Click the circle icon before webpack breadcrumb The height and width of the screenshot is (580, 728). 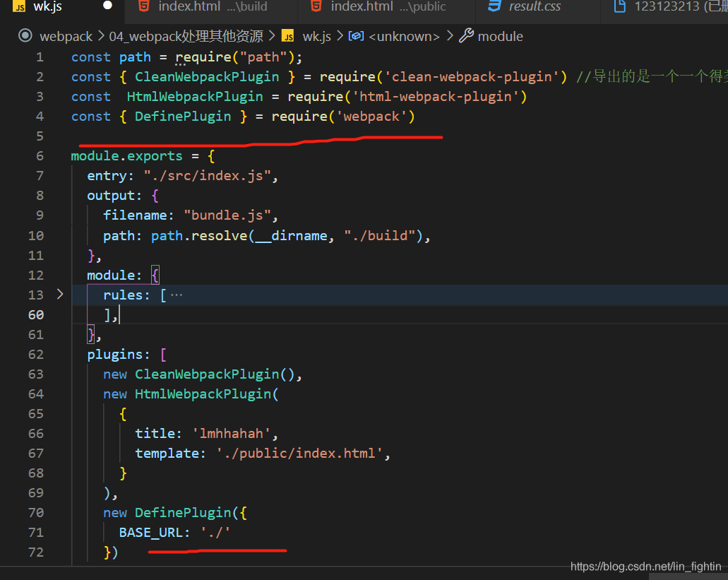pyautogui.click(x=25, y=36)
